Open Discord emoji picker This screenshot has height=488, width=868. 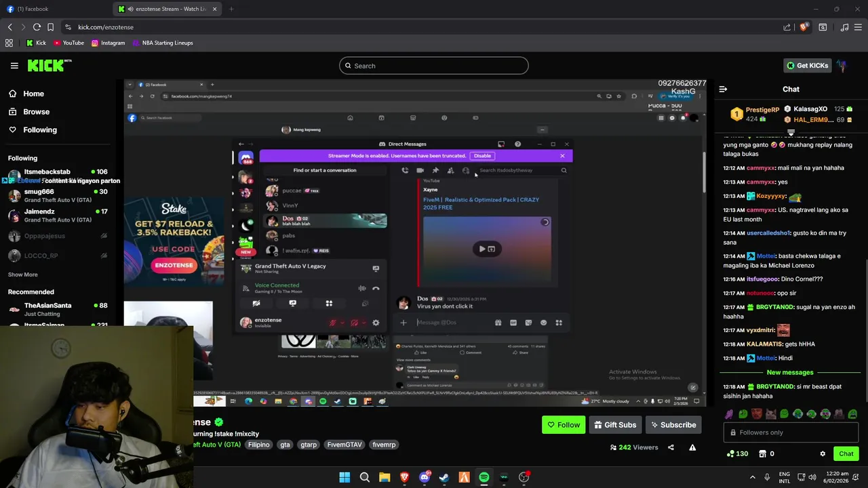(x=543, y=323)
